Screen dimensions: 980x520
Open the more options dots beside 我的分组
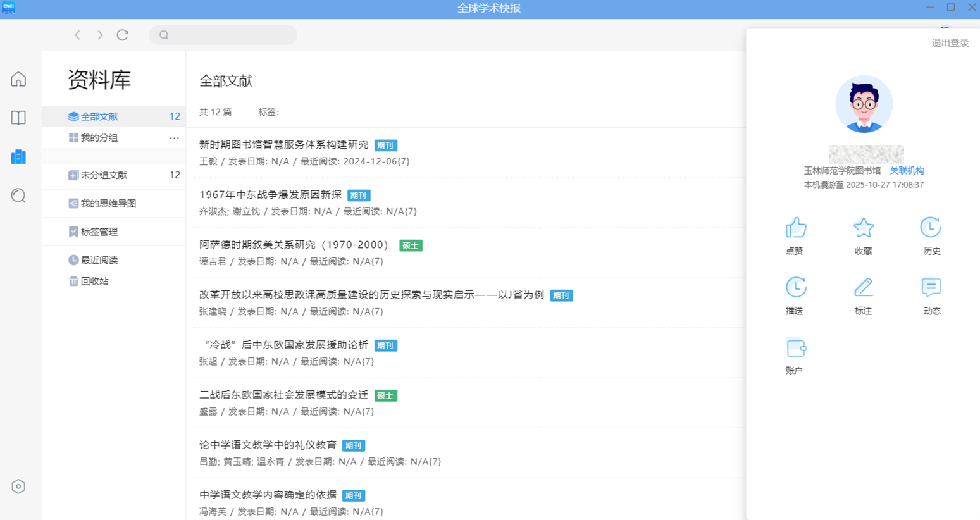(174, 138)
